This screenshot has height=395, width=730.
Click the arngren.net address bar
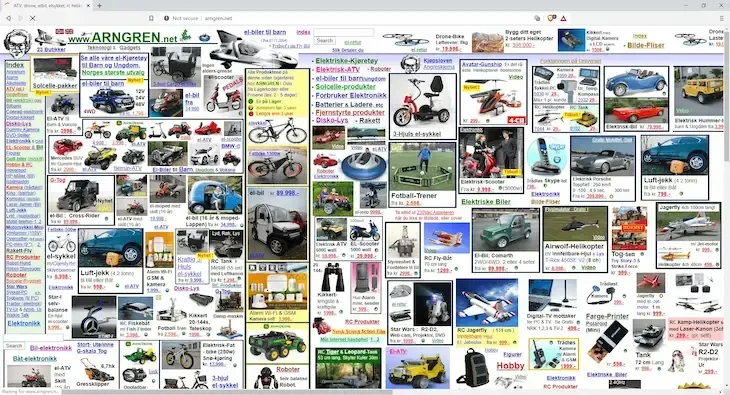coord(345,18)
